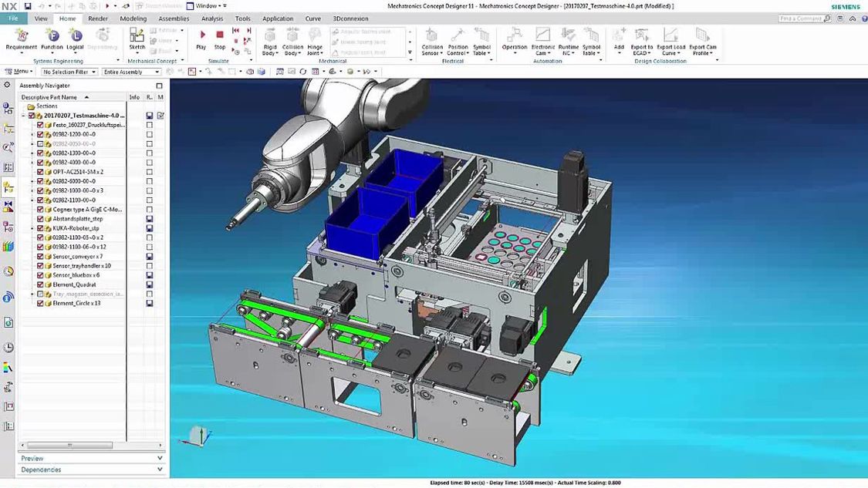Image resolution: width=868 pixels, height=488 pixels.
Task: Open the Entire Assembly scope dropdown
Action: (x=132, y=72)
